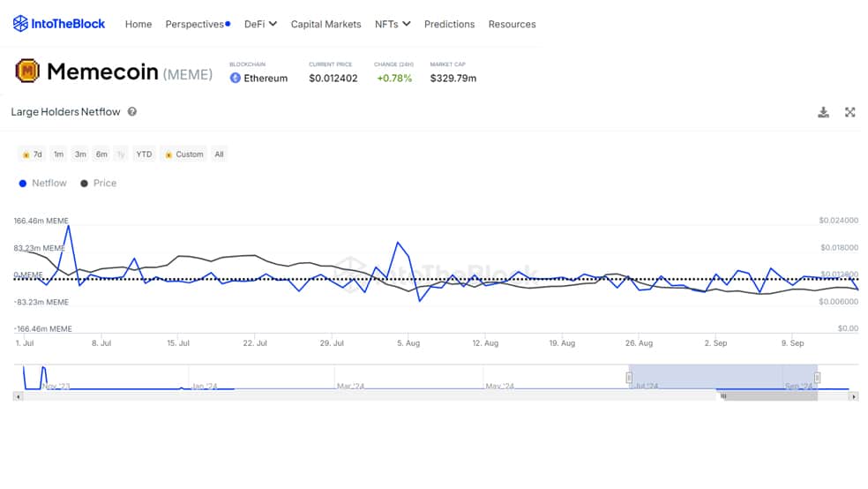868x489 pixels.
Task: Download the chart data
Action: point(823,112)
